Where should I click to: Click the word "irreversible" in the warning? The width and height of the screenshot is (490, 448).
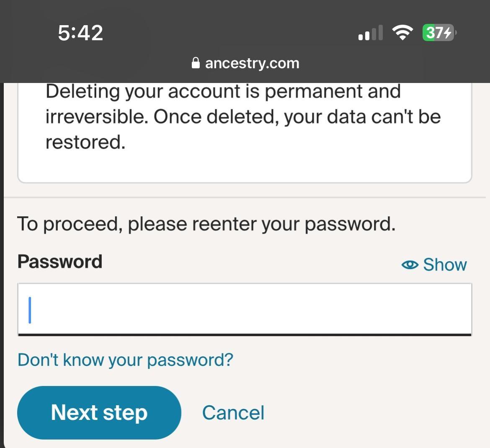pyautogui.click(x=96, y=117)
